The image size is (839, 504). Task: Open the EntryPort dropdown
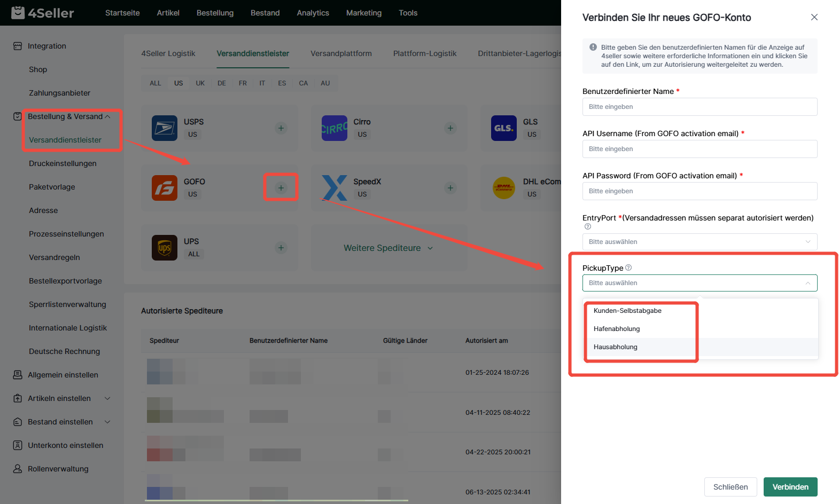click(700, 242)
